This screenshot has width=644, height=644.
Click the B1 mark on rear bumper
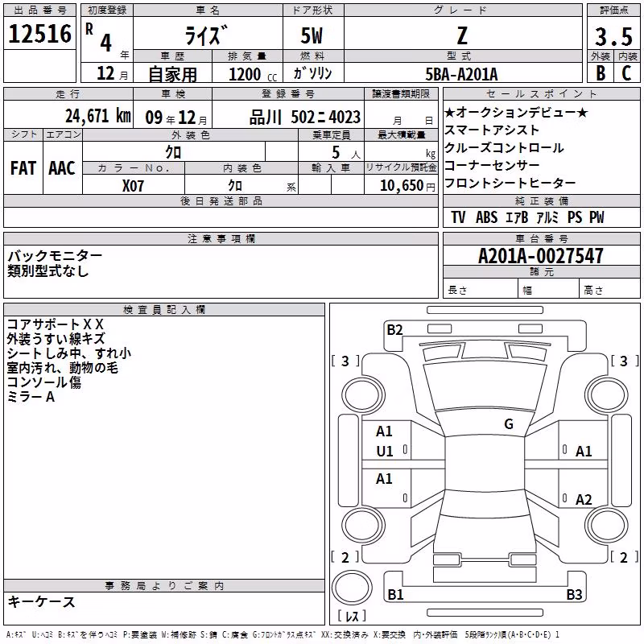point(395,595)
